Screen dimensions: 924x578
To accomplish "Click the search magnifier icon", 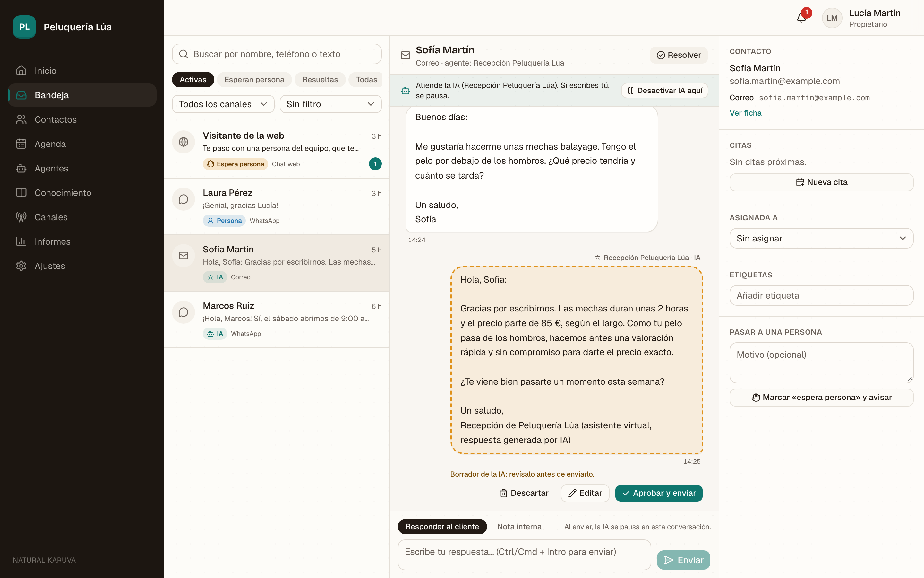I will (x=183, y=54).
